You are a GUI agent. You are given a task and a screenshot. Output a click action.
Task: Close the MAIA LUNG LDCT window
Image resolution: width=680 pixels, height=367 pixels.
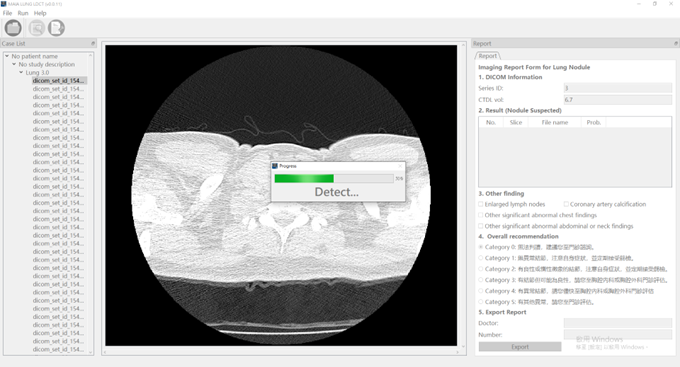click(671, 3)
